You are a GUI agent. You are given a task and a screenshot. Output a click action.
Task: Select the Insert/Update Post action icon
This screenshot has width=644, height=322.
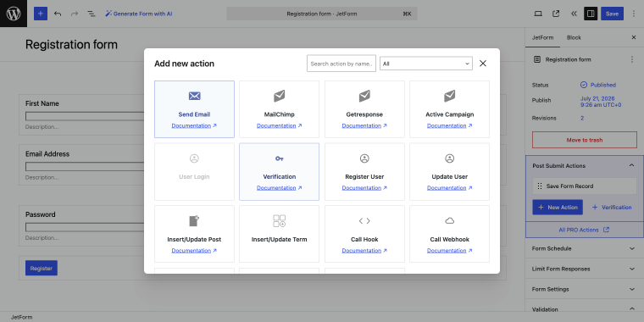click(194, 221)
